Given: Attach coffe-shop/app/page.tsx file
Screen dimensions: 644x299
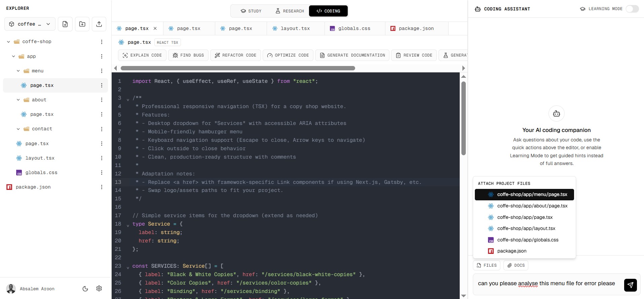Looking at the screenshot, I should [524, 217].
